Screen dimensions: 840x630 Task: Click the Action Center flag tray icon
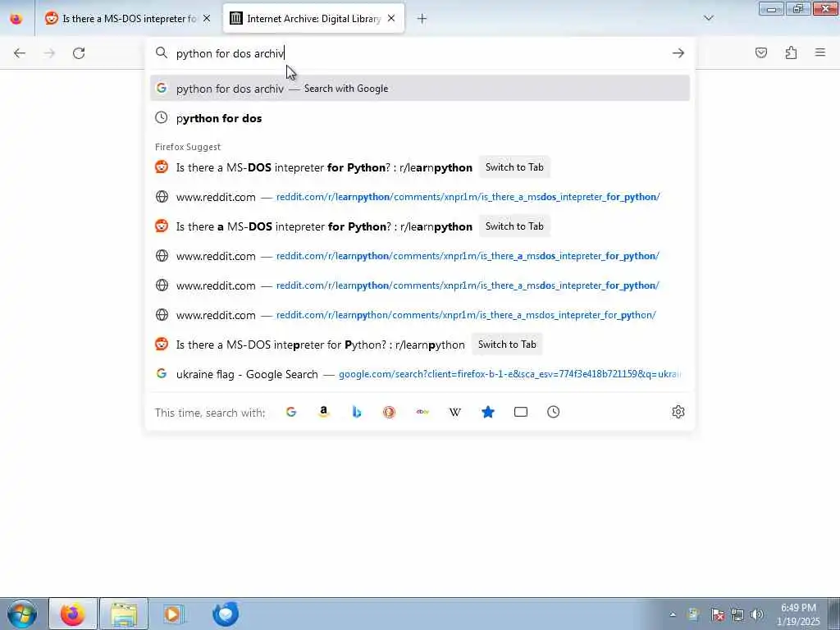click(x=717, y=614)
